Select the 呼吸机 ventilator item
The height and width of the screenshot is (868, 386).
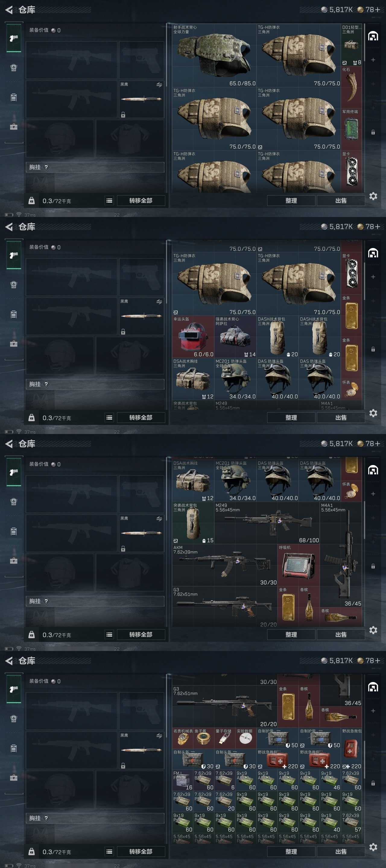[298, 565]
